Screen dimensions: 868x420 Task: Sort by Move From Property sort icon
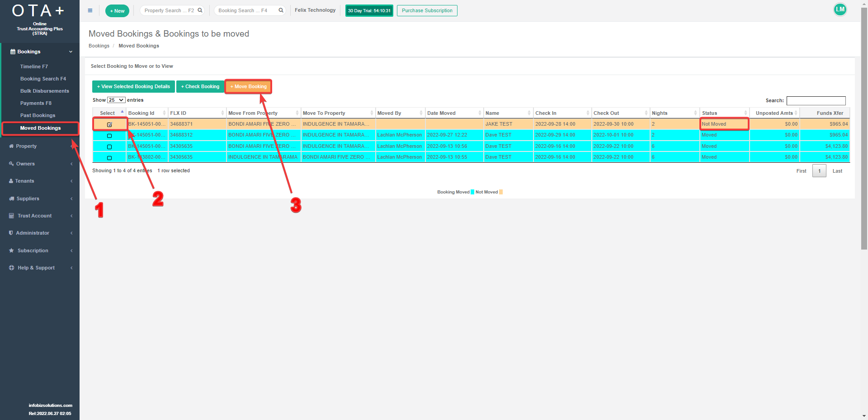click(x=297, y=113)
